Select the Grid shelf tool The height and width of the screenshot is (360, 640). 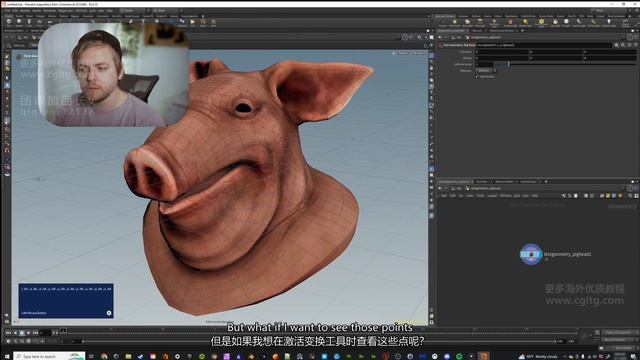coord(49,22)
